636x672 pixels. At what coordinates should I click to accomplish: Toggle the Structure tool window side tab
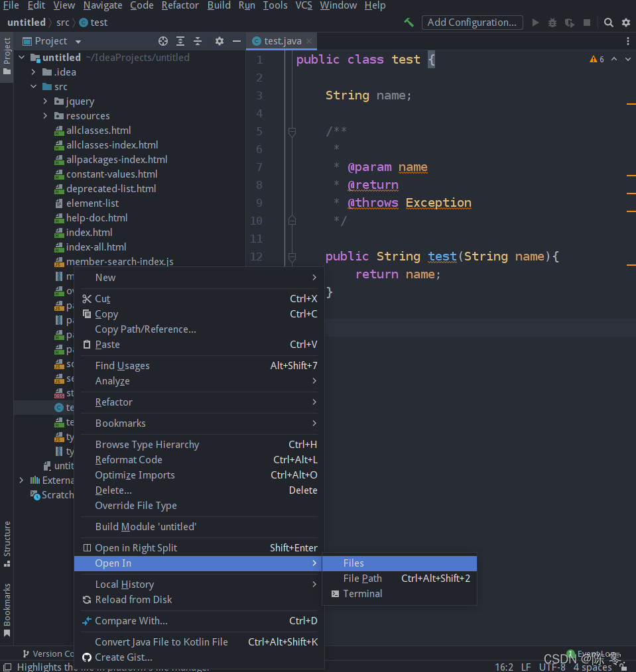7,543
